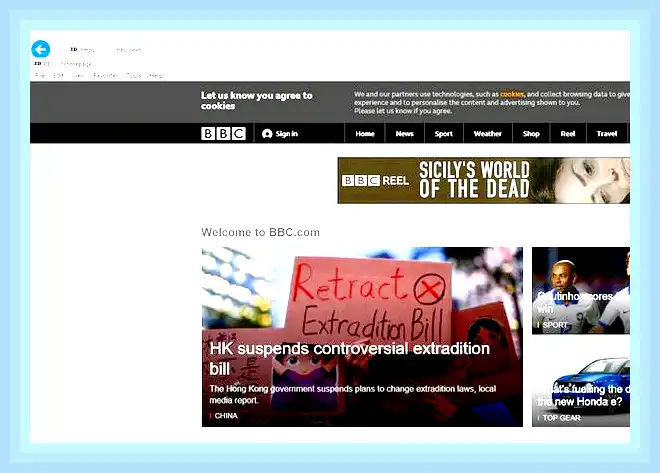
Task: Click the Welcome to BBC.com heading
Action: 261,232
